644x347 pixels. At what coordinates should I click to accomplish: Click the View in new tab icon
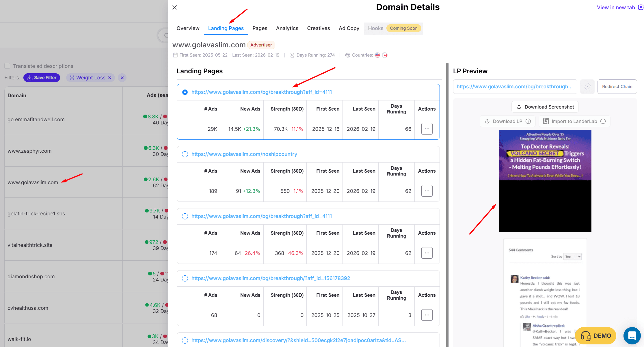[640, 8]
